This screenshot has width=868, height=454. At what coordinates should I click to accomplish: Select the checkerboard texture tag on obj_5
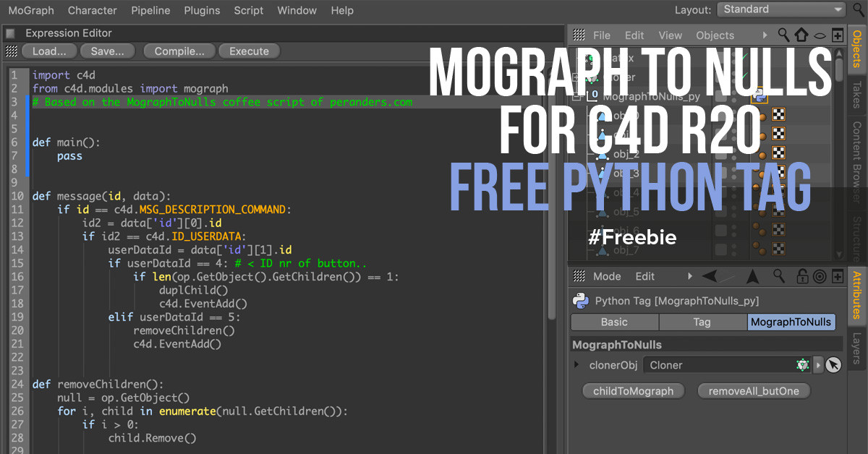778,211
